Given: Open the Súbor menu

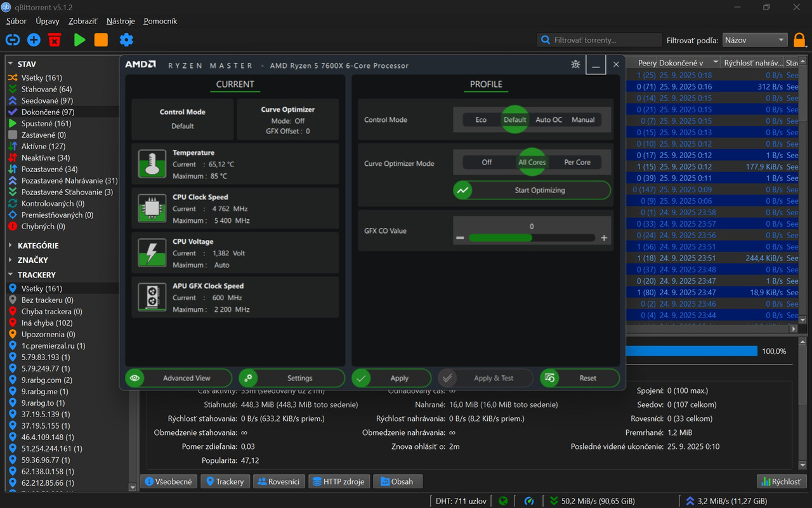Looking at the screenshot, I should [x=16, y=21].
